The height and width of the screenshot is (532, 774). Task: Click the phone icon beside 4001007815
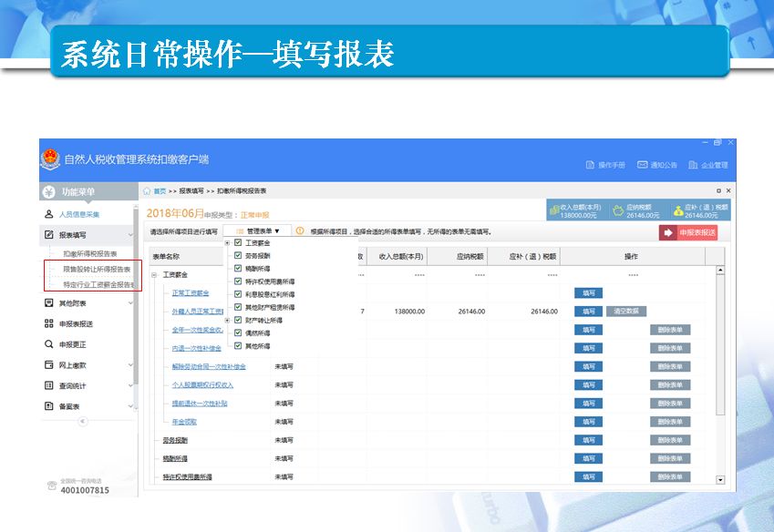click(x=52, y=486)
